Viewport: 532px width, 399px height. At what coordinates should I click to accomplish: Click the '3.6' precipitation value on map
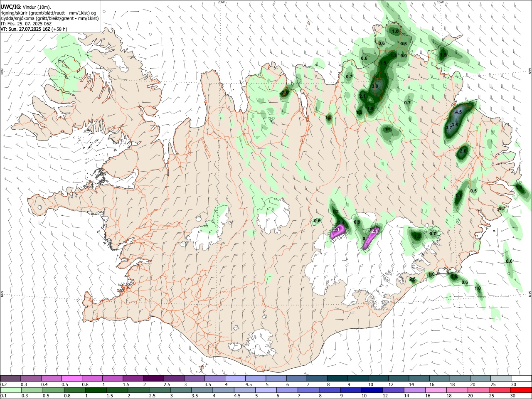pos(455,125)
